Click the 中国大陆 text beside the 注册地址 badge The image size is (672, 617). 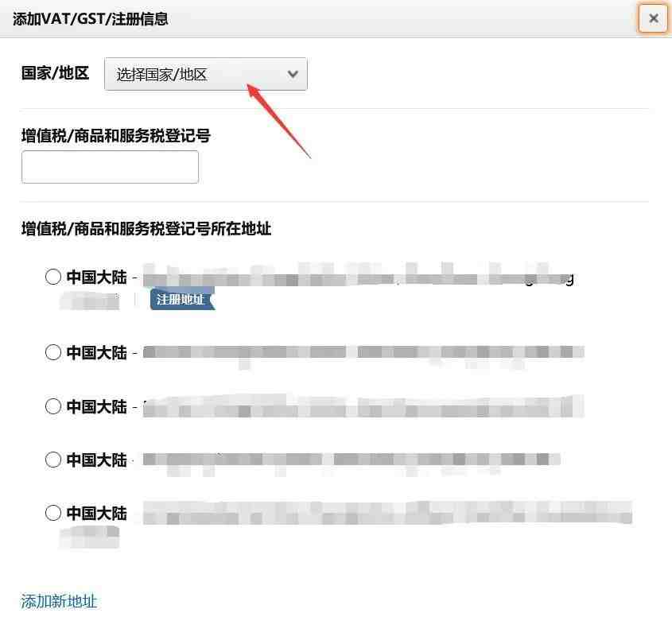coord(97,277)
